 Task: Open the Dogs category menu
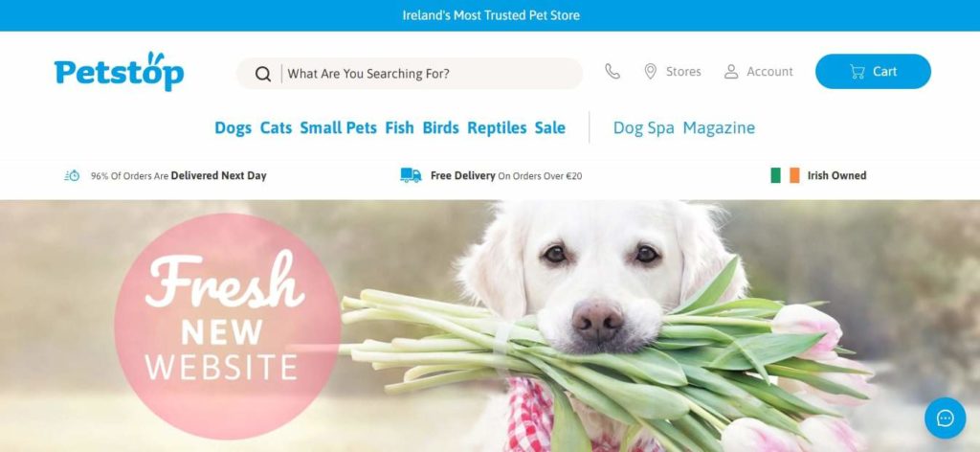pyautogui.click(x=233, y=127)
